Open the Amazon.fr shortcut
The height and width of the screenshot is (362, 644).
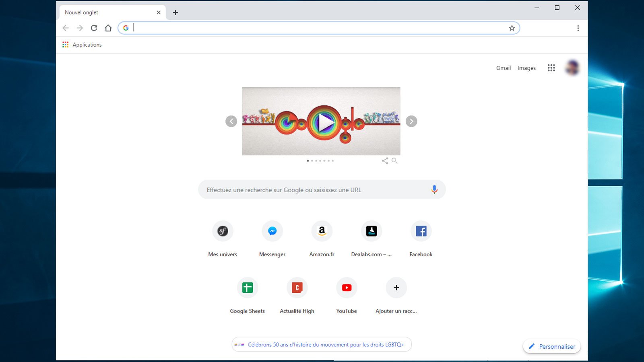click(322, 239)
